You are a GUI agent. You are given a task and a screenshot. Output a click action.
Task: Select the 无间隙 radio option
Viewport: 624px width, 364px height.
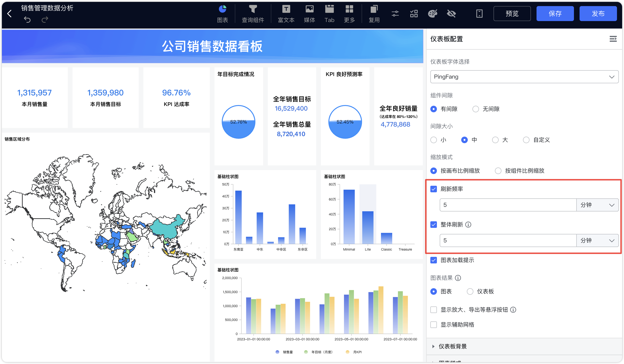click(x=476, y=109)
